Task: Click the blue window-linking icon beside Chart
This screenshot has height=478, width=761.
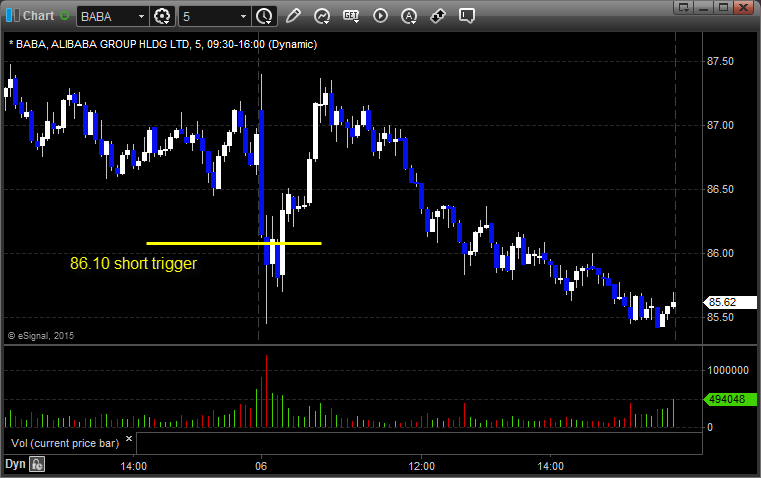Action: (12, 16)
